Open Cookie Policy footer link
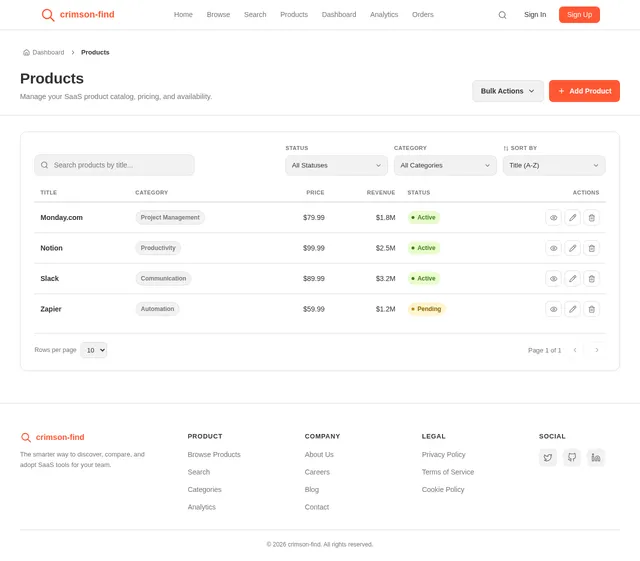Viewport: 640px width, 561px height. pyautogui.click(x=443, y=490)
